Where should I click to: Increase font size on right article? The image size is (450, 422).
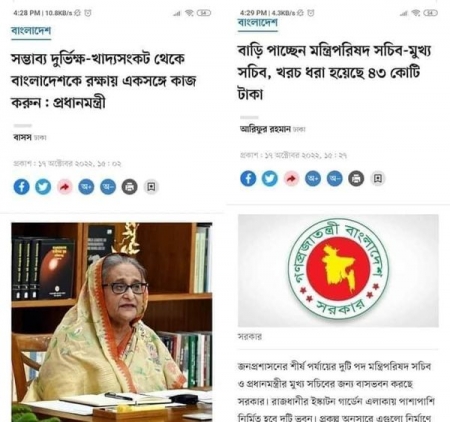tap(313, 179)
